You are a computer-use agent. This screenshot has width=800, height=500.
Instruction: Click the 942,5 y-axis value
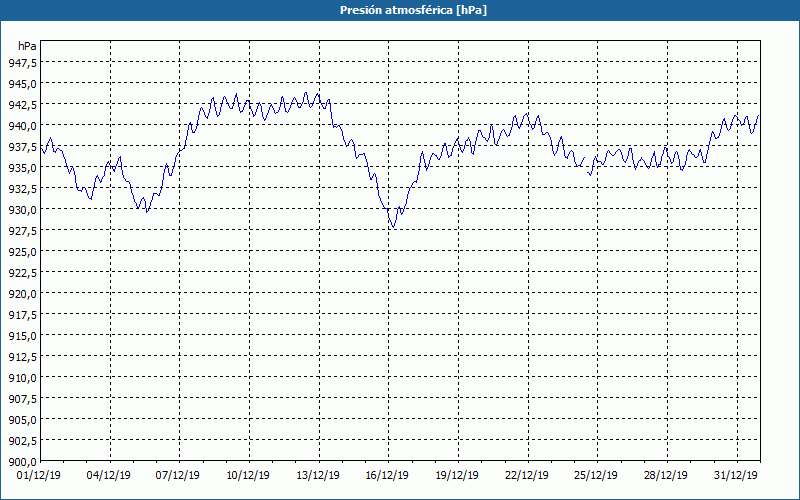pyautogui.click(x=22, y=105)
